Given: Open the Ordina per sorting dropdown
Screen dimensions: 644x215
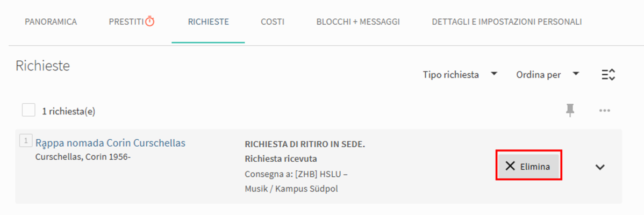Looking at the screenshot, I should [547, 75].
